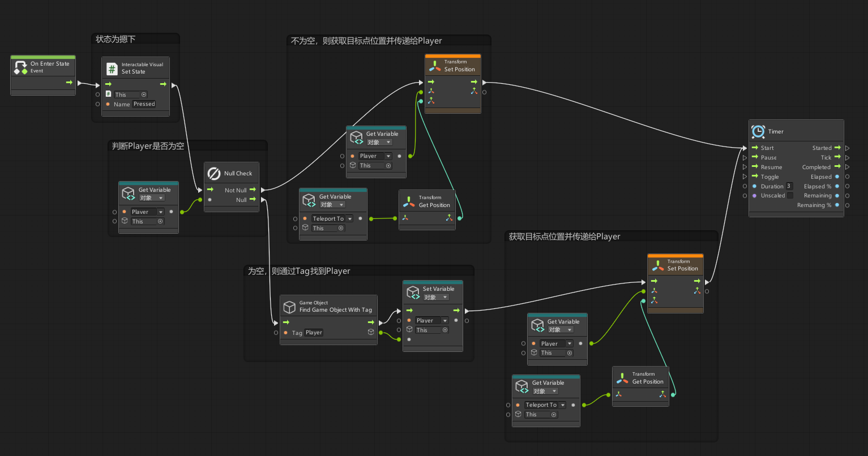868x456 pixels.
Task: Click the On Enter State event icon
Action: coord(21,67)
